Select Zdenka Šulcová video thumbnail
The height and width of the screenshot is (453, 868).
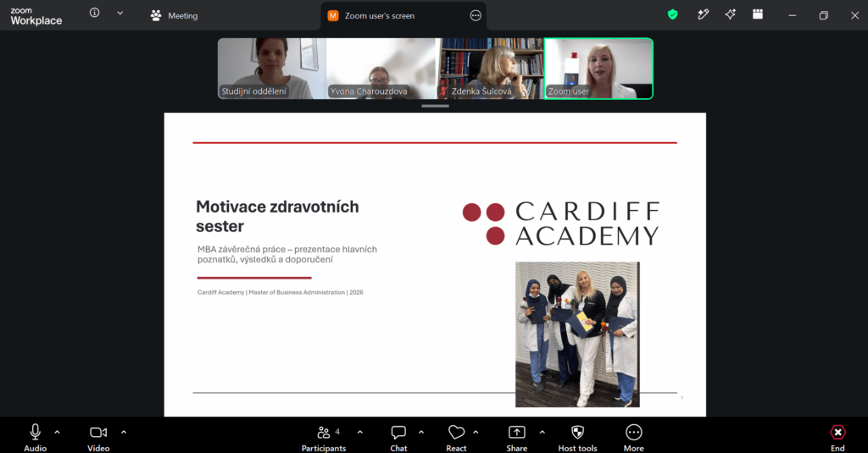click(490, 69)
